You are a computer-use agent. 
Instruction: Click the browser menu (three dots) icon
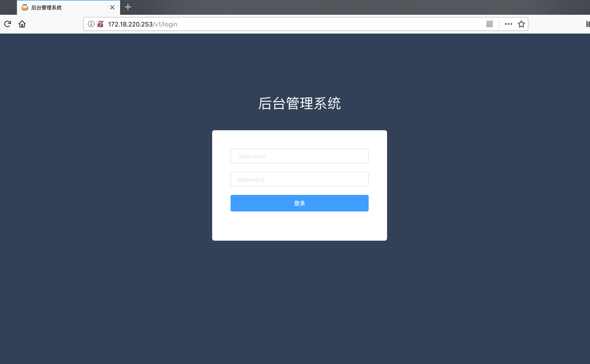[507, 24]
